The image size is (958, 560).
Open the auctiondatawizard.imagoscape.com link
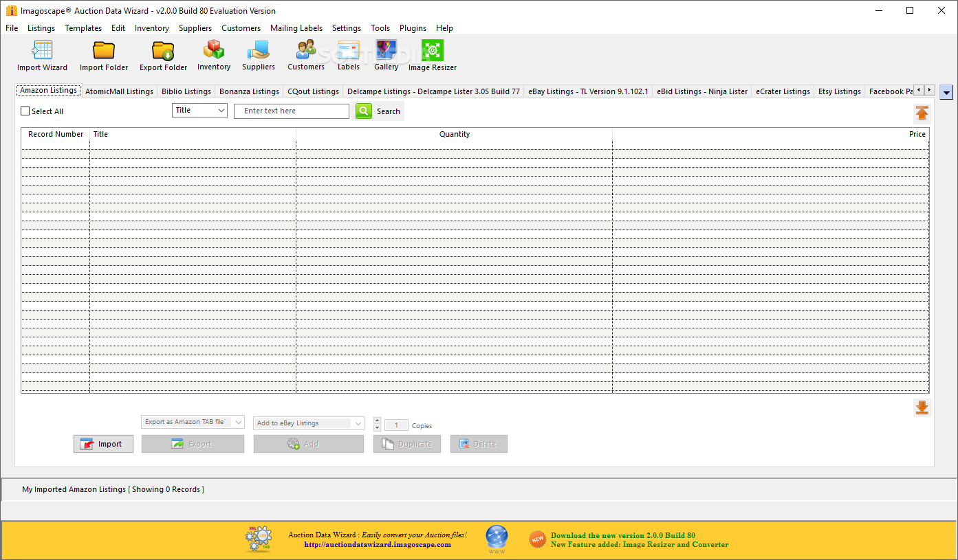tap(378, 544)
